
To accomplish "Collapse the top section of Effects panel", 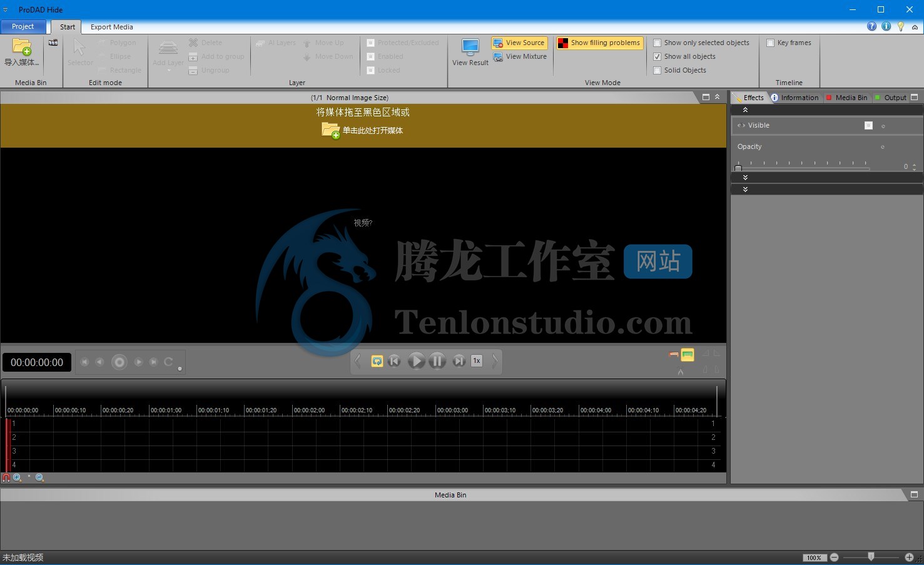I will [745, 109].
